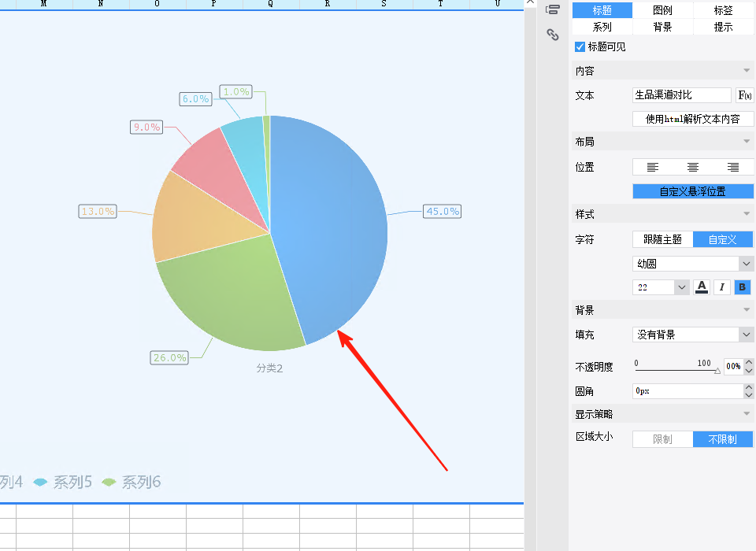Click the hyperlink chain icon
756x551 pixels.
tap(553, 35)
